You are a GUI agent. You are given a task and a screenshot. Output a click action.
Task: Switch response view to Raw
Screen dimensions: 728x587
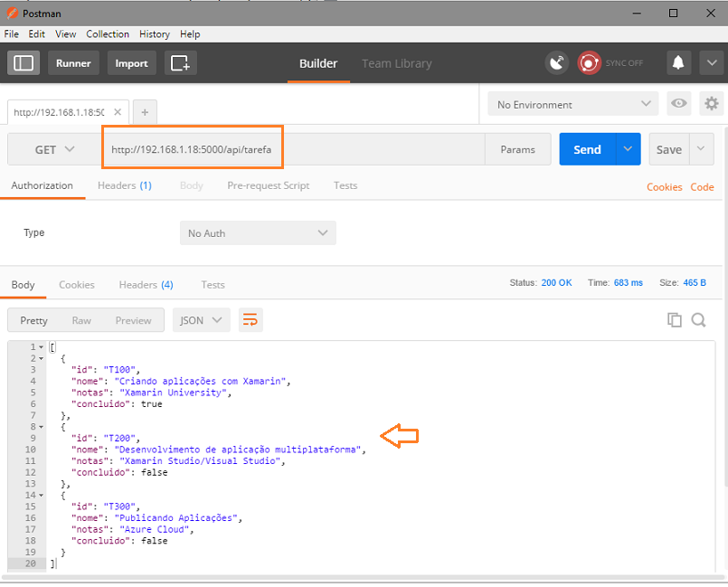coord(81,320)
